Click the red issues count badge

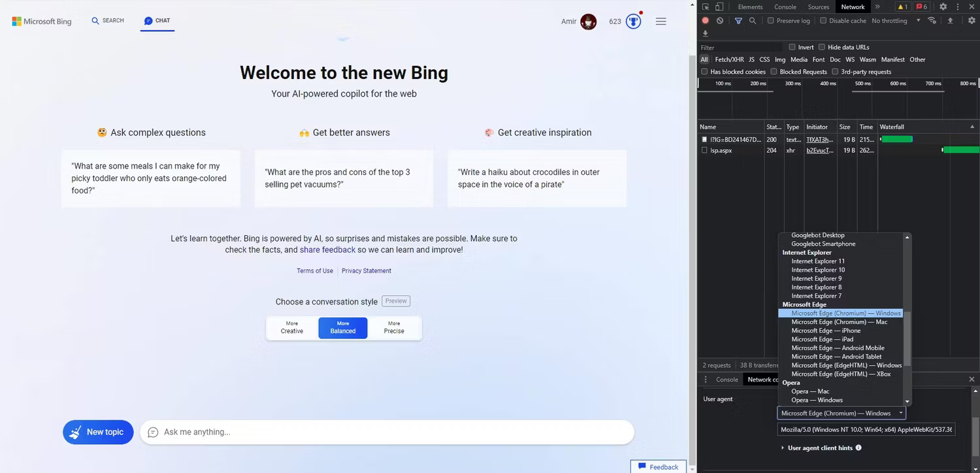pyautogui.click(x=921, y=7)
